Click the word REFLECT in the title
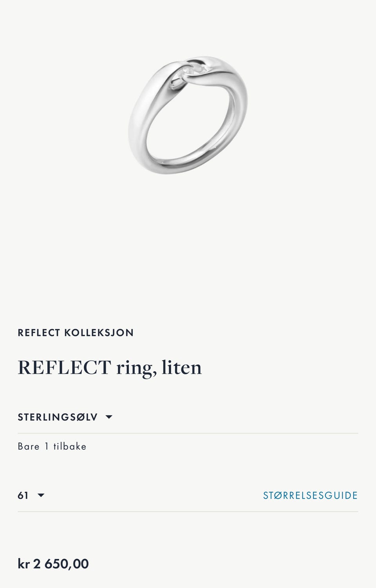 pos(65,367)
